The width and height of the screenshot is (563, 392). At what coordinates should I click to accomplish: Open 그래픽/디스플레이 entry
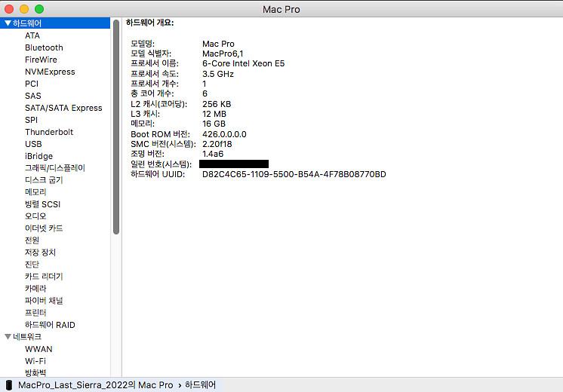[x=55, y=168]
